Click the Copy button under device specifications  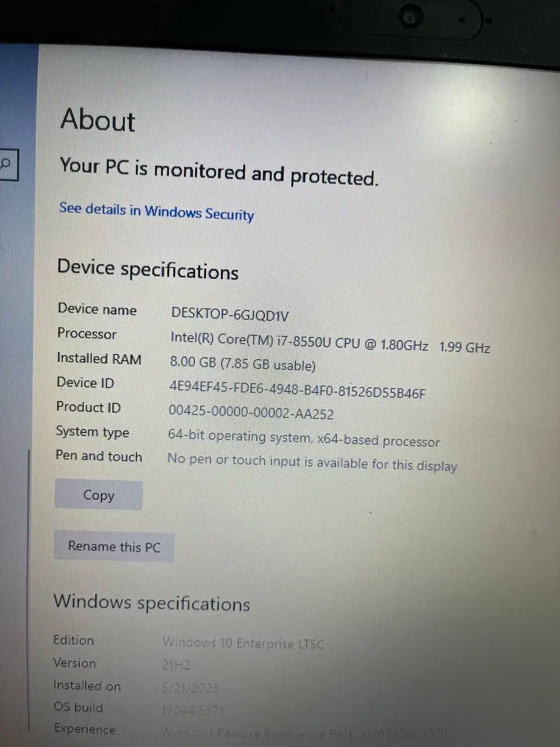pos(99,495)
